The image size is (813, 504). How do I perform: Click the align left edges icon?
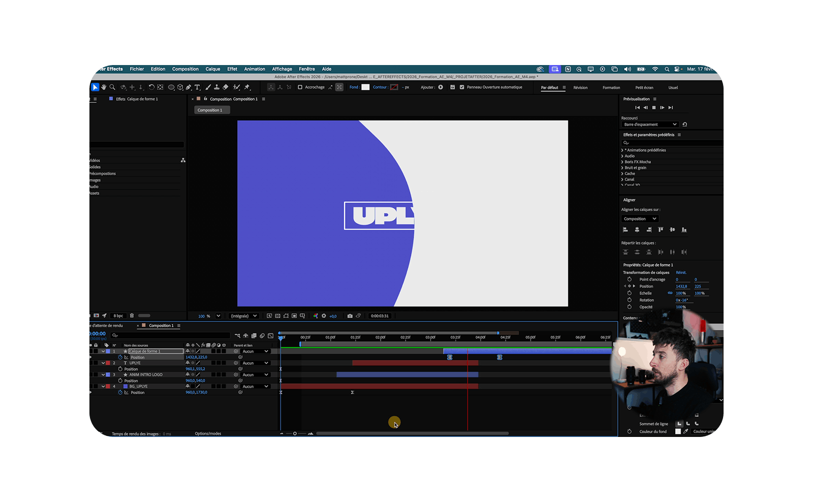tap(626, 230)
